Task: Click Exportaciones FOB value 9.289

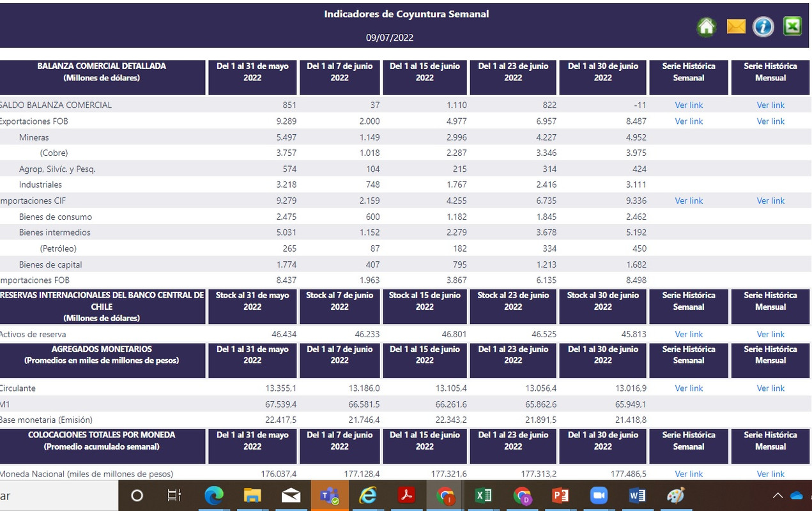Action: pyautogui.click(x=286, y=121)
